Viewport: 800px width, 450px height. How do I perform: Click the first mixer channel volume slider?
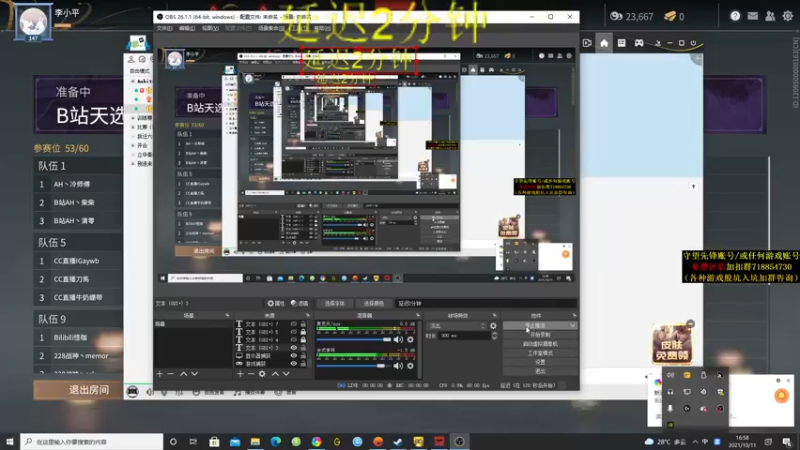pos(353,339)
